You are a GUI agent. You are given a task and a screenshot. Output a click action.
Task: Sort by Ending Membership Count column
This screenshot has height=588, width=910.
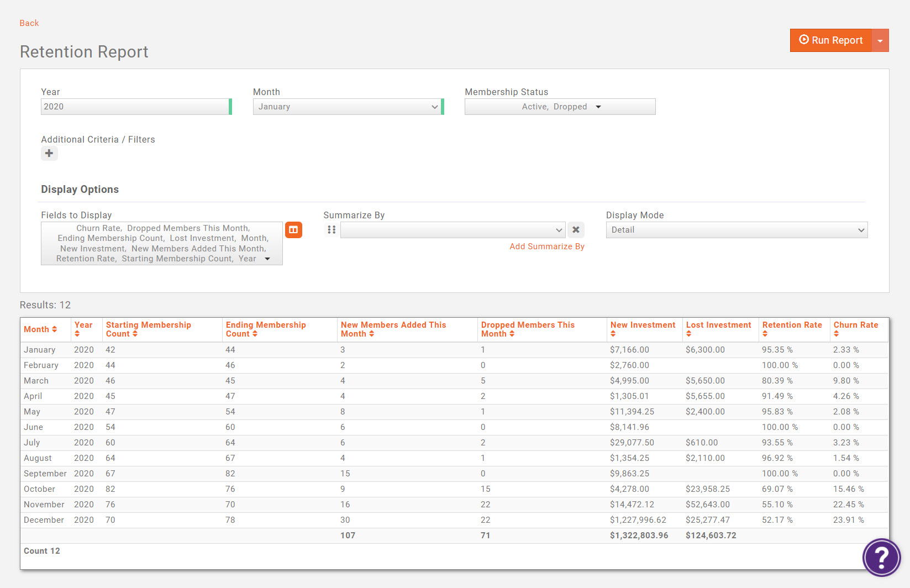point(255,334)
